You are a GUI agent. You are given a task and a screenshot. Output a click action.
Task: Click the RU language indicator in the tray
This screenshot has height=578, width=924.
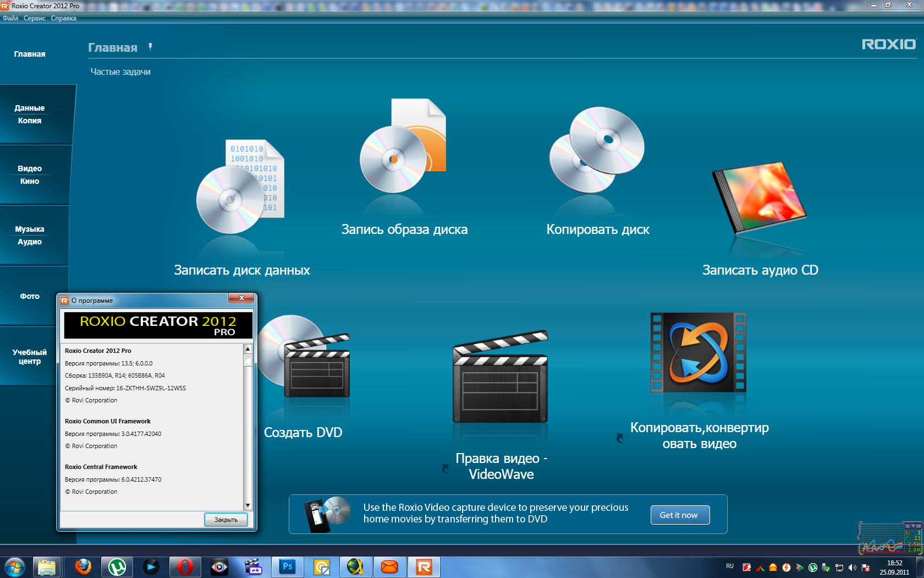coord(730,566)
